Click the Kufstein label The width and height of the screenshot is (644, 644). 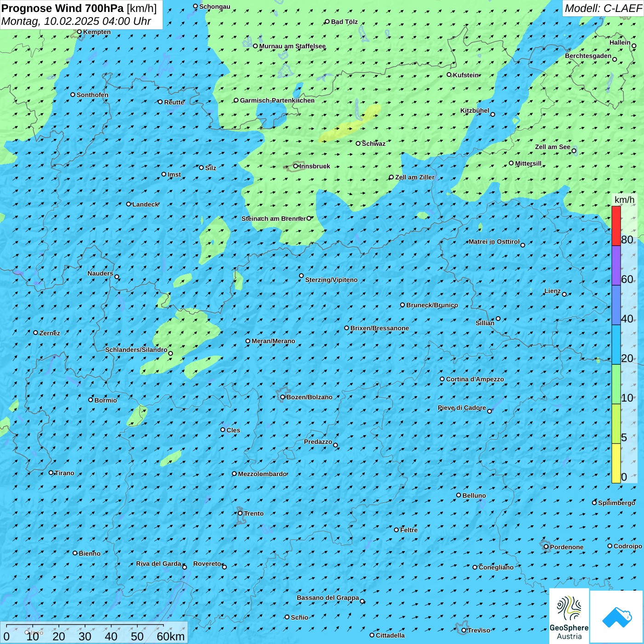point(466,75)
